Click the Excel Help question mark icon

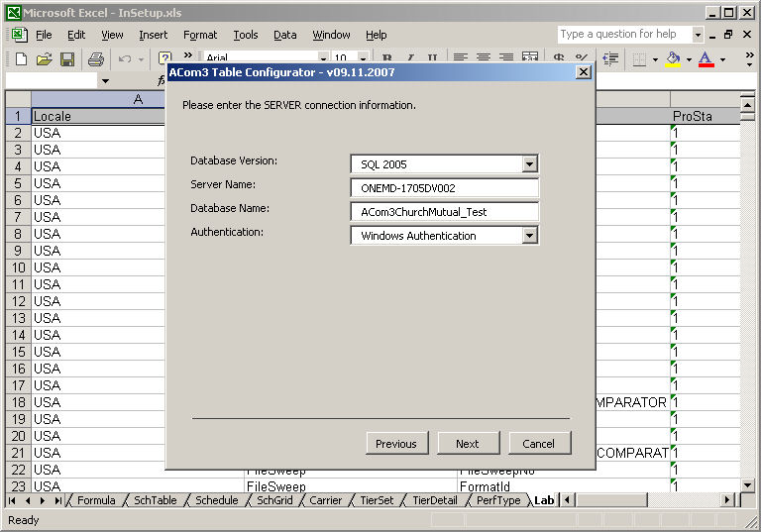pyautogui.click(x=165, y=58)
